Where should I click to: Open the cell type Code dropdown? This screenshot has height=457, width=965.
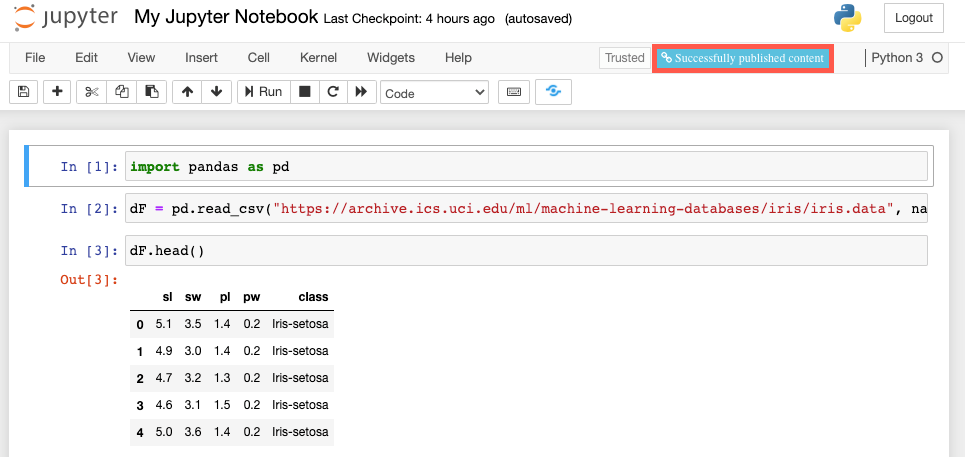point(434,93)
